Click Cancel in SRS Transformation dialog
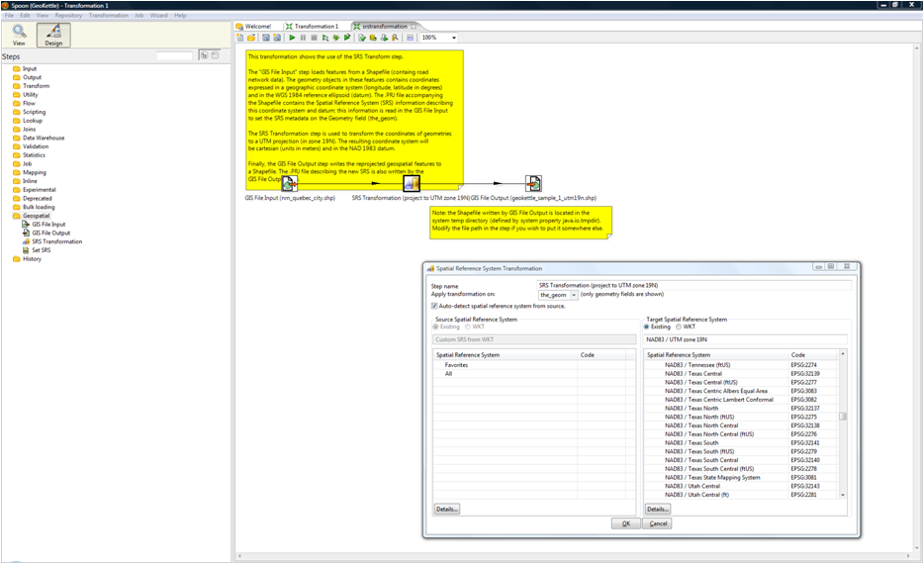This screenshot has width=924, height=564. click(657, 523)
